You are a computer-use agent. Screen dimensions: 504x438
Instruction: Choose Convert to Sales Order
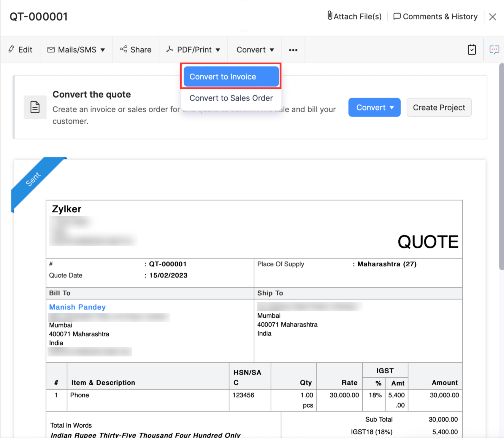[232, 98]
